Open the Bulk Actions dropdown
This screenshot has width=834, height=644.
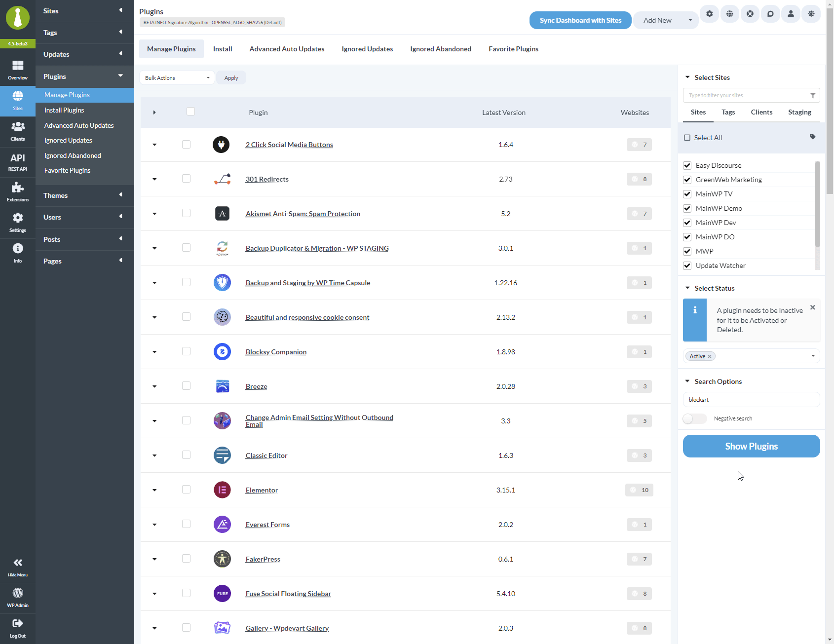(x=177, y=78)
